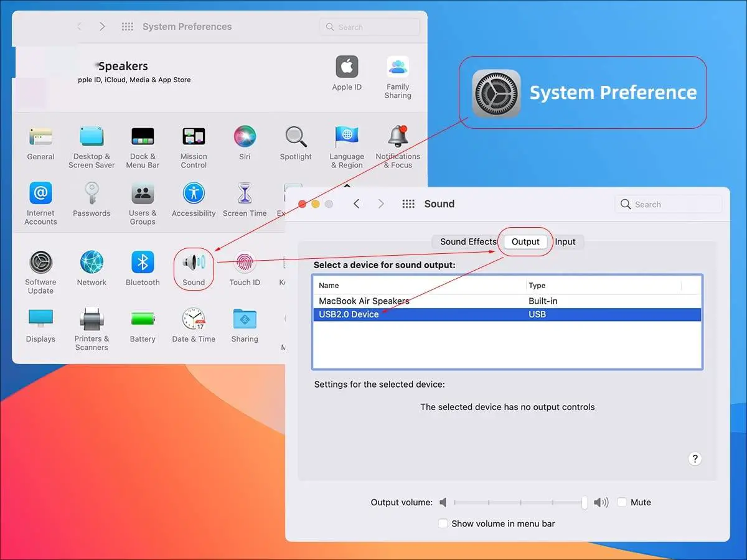Open the Sound preference pane icon
The image size is (747, 560).
[x=194, y=263]
